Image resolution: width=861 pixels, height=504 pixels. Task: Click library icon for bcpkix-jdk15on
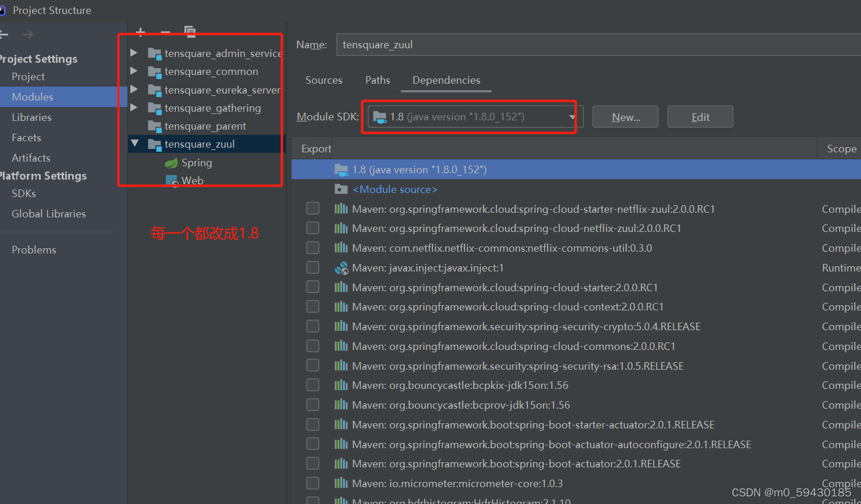341,385
